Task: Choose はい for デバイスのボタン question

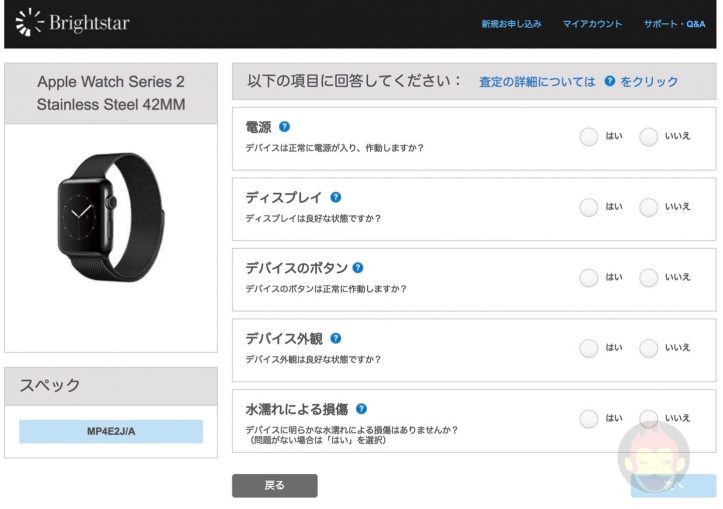Action: (x=589, y=277)
